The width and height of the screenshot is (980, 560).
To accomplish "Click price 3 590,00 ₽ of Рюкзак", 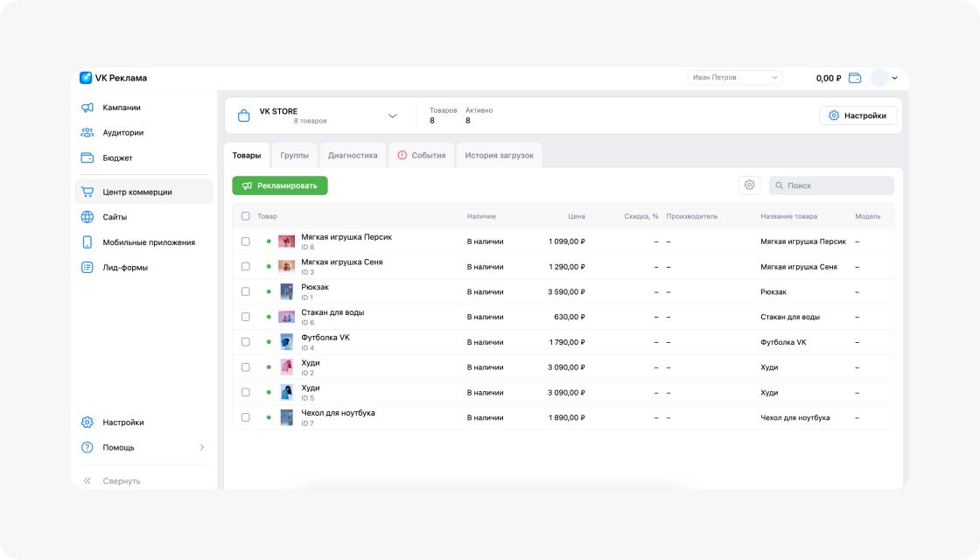I will [x=566, y=292].
